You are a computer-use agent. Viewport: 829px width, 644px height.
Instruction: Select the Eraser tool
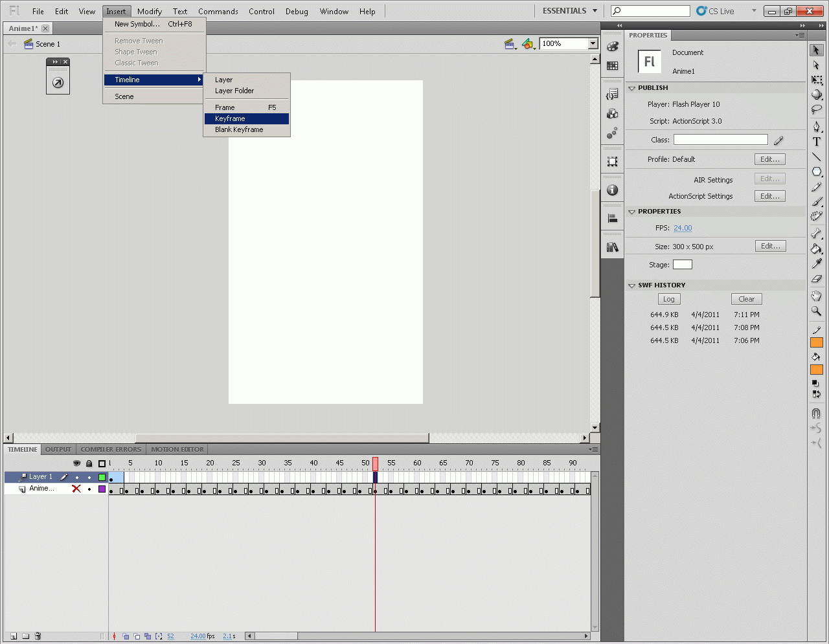click(x=816, y=278)
